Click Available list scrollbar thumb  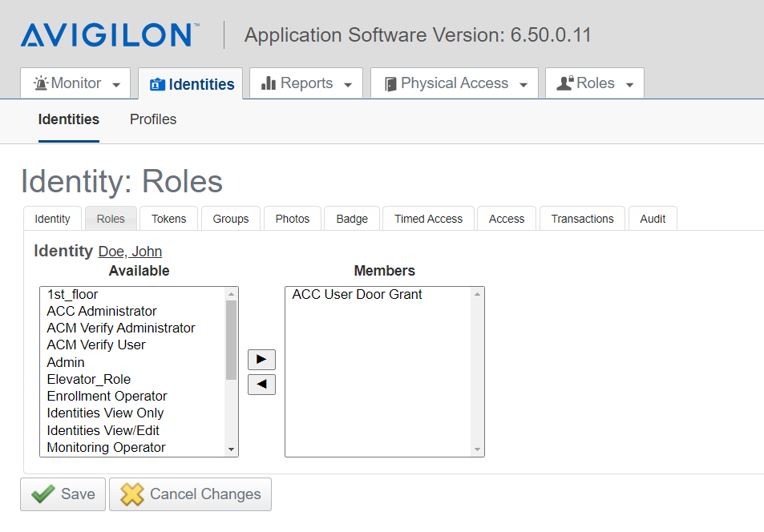[232, 340]
